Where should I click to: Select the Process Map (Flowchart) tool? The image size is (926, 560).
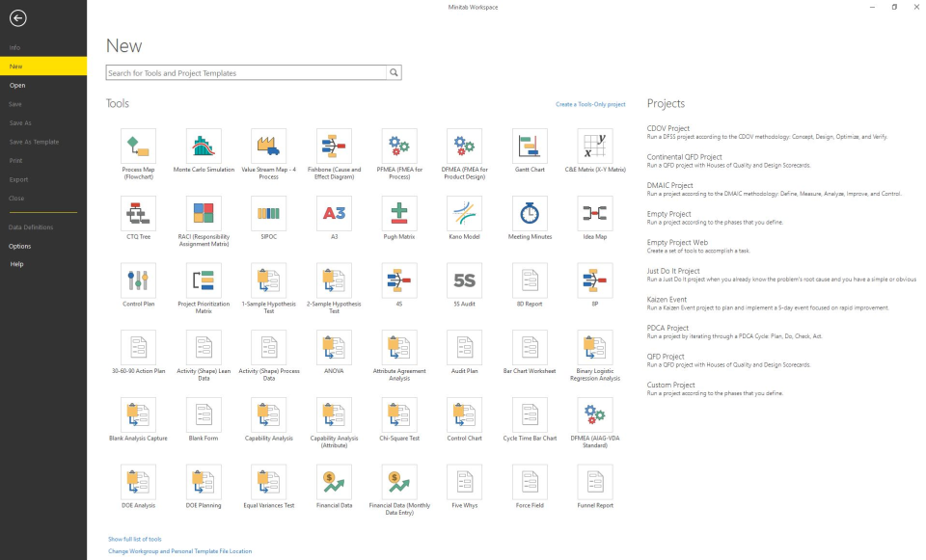pos(138,147)
